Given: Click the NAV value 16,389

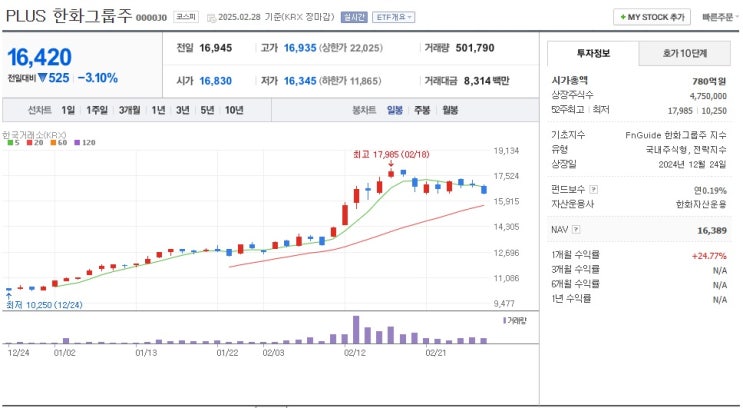Looking at the screenshot, I should tap(712, 230).
